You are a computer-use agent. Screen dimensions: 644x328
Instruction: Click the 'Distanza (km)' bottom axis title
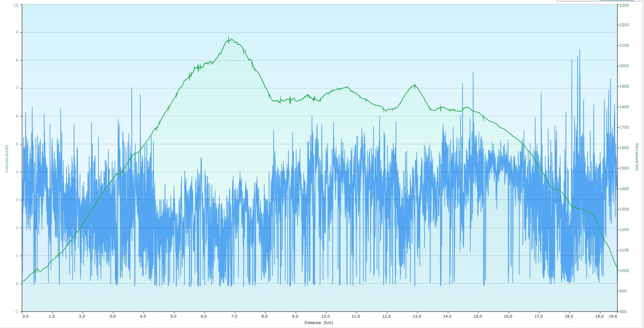click(319, 323)
